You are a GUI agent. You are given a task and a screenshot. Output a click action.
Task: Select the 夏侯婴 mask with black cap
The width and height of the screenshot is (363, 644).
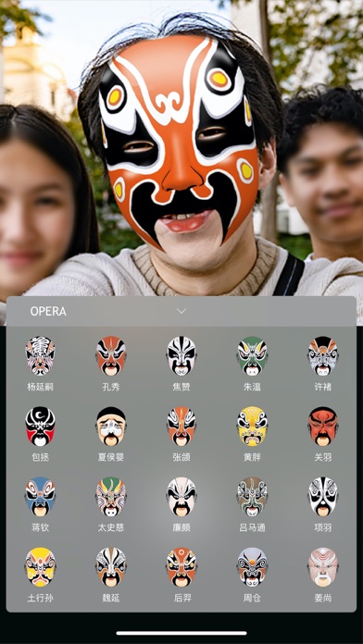click(x=111, y=427)
